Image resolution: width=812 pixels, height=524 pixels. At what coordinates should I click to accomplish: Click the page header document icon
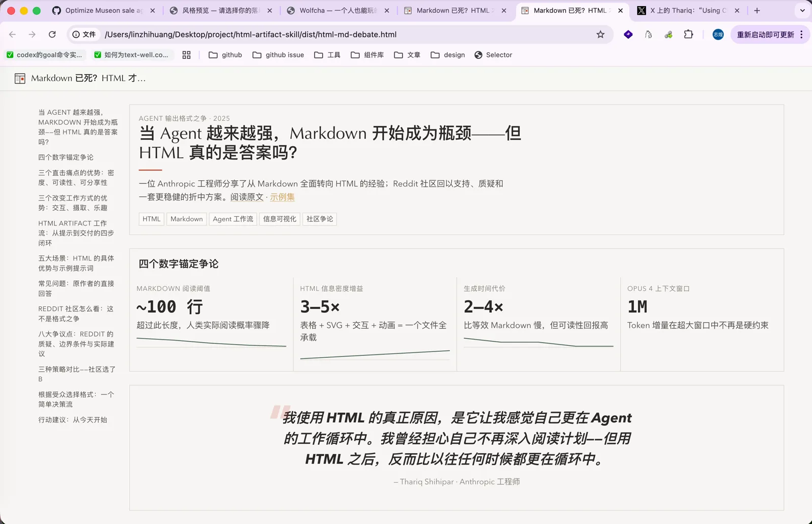pyautogui.click(x=20, y=78)
